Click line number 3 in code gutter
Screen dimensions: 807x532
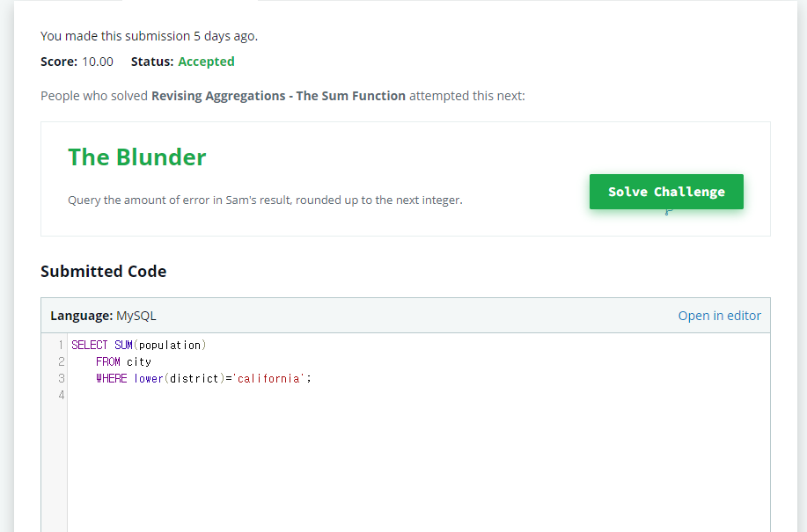pyautogui.click(x=61, y=379)
